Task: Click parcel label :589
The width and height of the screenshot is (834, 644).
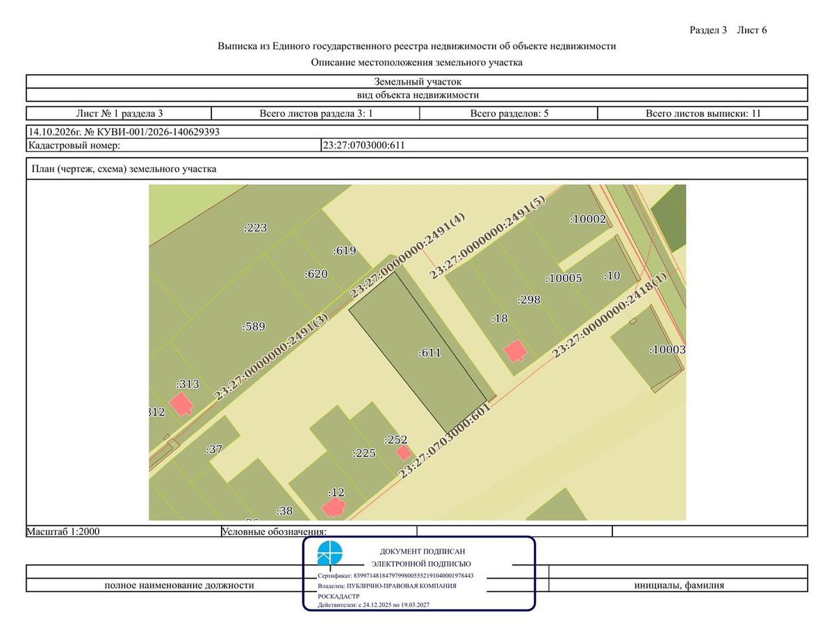Action: tap(254, 327)
